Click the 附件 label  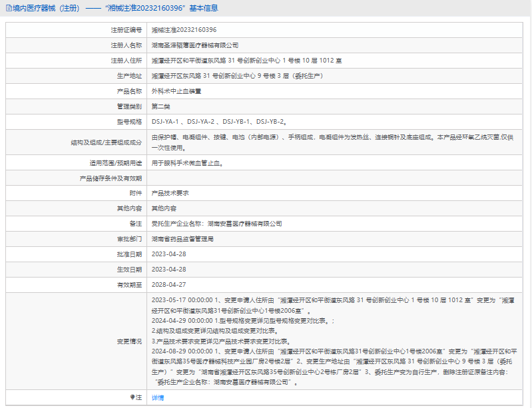(x=135, y=193)
